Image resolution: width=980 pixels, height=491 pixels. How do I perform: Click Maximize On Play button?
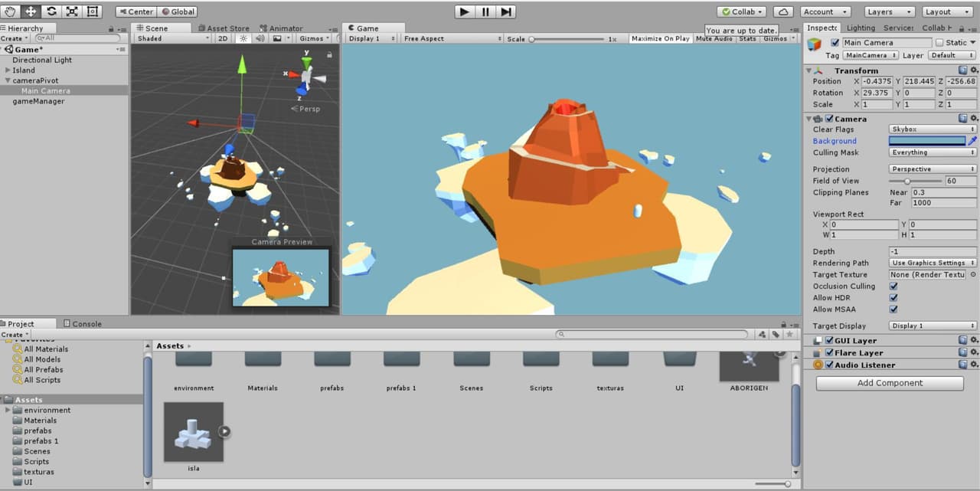click(x=661, y=38)
